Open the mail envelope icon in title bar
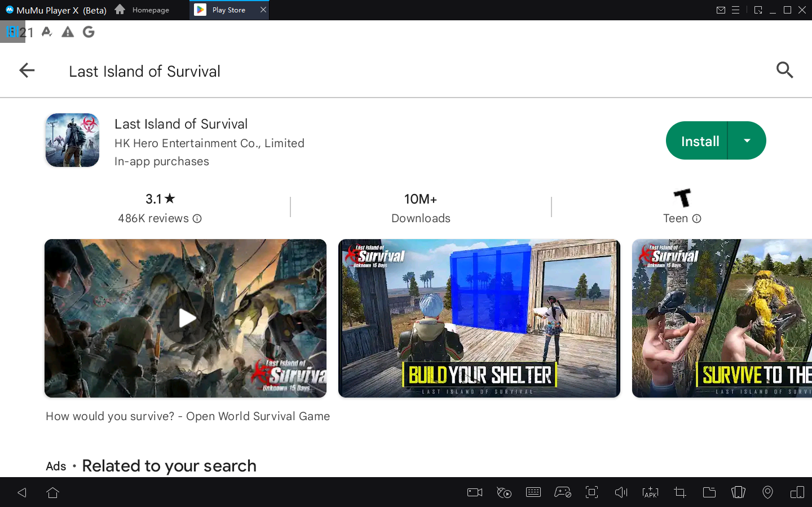 [x=721, y=10]
